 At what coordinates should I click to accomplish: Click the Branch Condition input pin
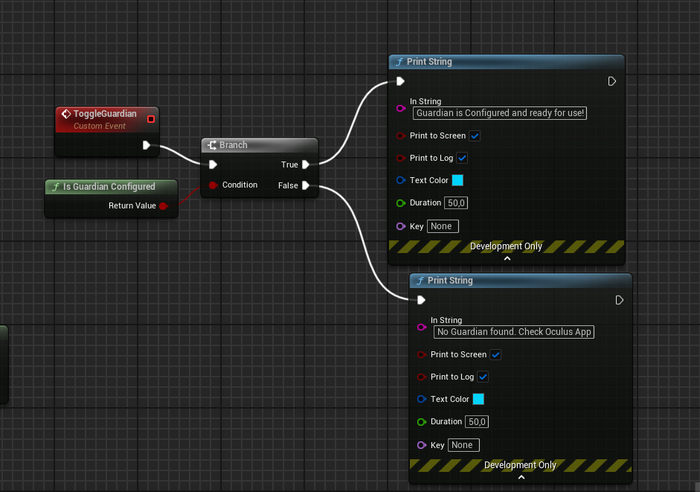pos(213,185)
